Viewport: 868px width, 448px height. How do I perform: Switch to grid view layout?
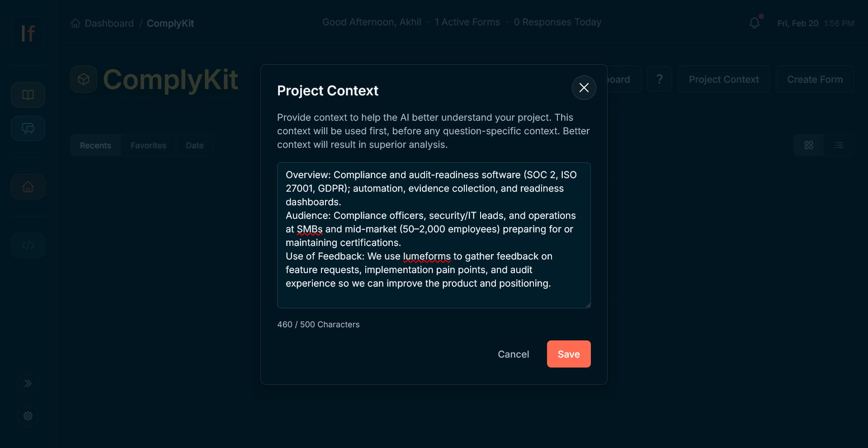tap(809, 145)
